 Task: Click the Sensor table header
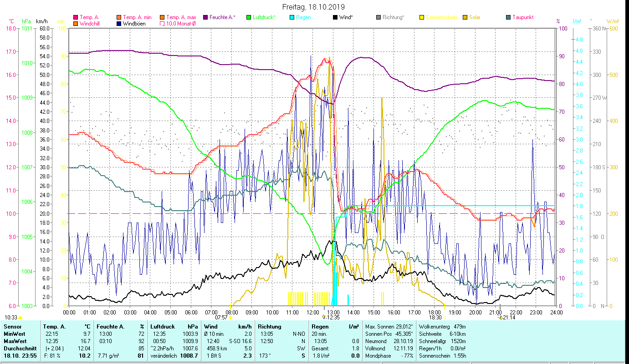click(12, 327)
